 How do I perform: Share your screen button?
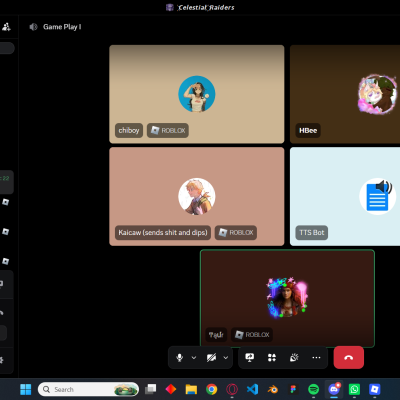pyautogui.click(x=250, y=358)
